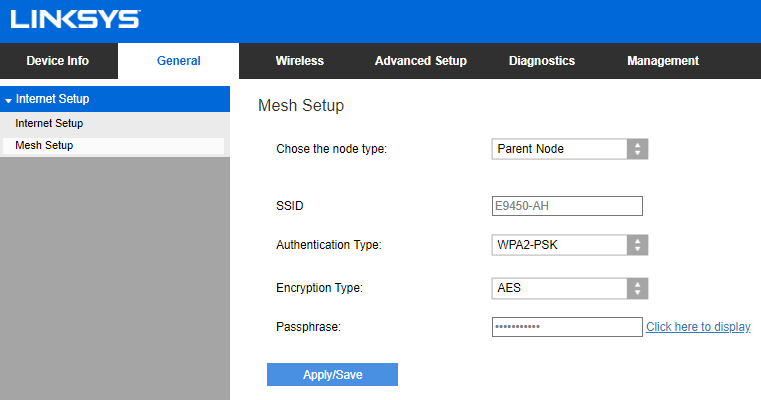Collapse the Internet Setup sidebar arrow
This screenshot has height=400, width=761.
(x=8, y=100)
